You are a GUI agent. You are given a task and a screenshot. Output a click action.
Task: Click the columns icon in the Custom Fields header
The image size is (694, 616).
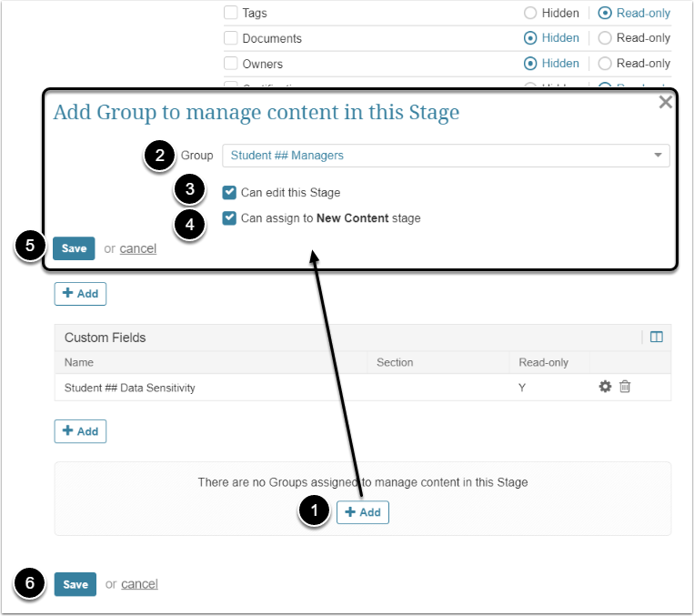[x=657, y=338]
